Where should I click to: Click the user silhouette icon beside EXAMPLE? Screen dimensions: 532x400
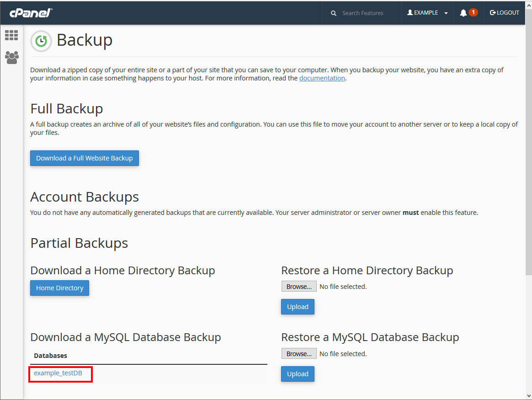click(410, 13)
